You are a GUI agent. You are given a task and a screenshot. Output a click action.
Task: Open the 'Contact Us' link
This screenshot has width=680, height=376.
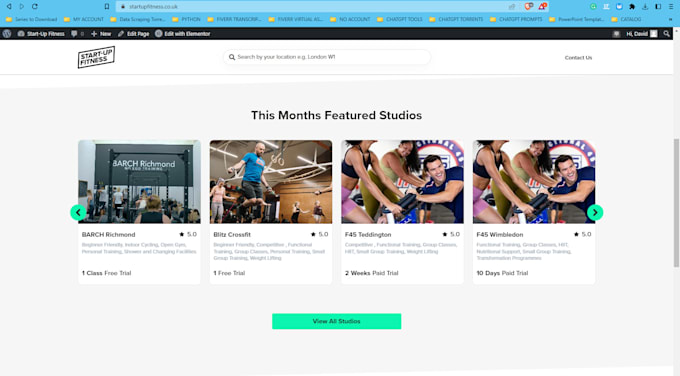pos(578,57)
